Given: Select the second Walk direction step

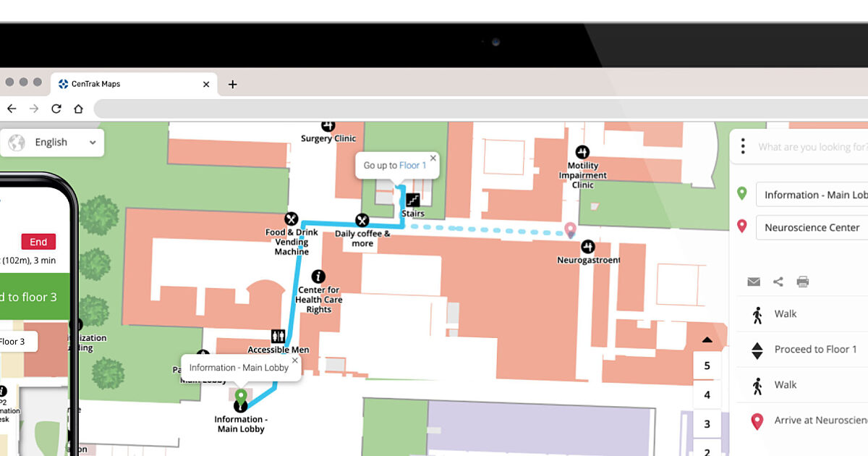Looking at the screenshot, I should click(803, 385).
